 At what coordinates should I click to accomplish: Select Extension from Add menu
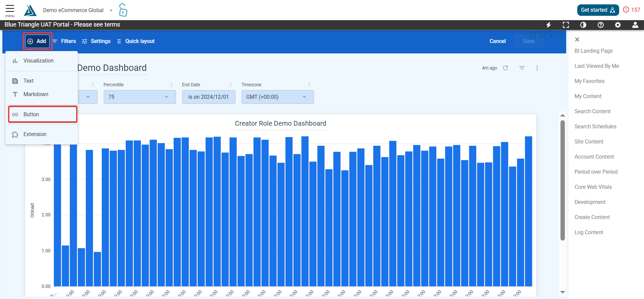click(42, 134)
